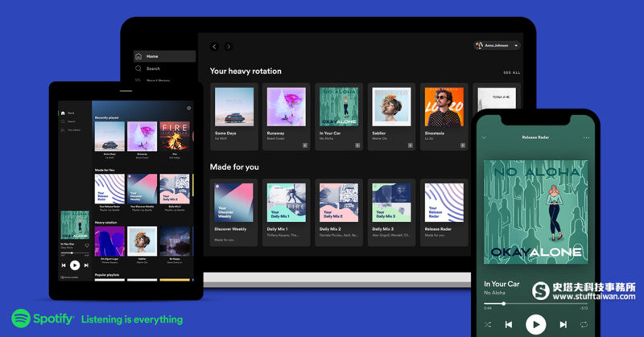Click the laptop sidebar Home icon
This screenshot has width=644, height=337.
pyautogui.click(x=138, y=56)
